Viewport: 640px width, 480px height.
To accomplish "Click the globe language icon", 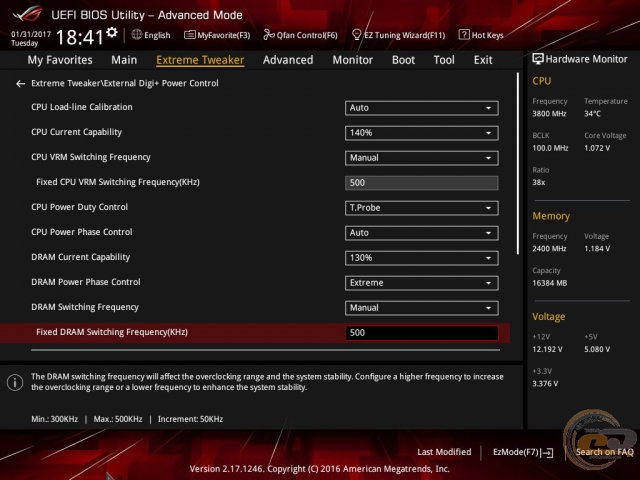I will (x=137, y=35).
